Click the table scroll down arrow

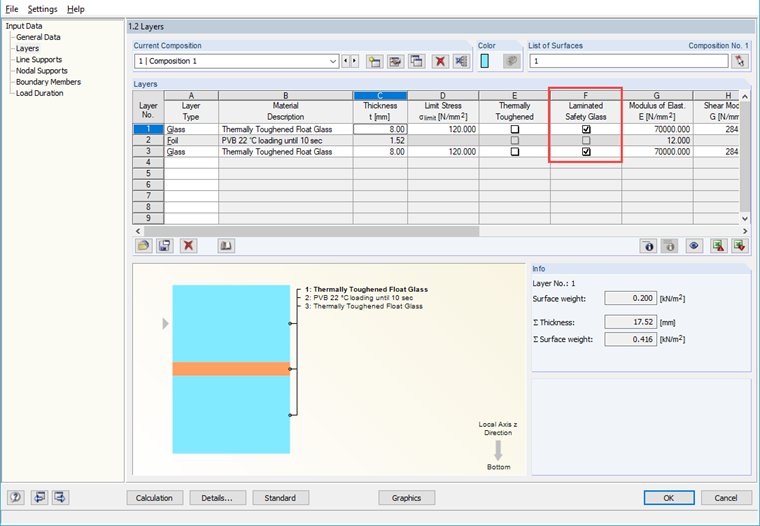[x=745, y=219]
